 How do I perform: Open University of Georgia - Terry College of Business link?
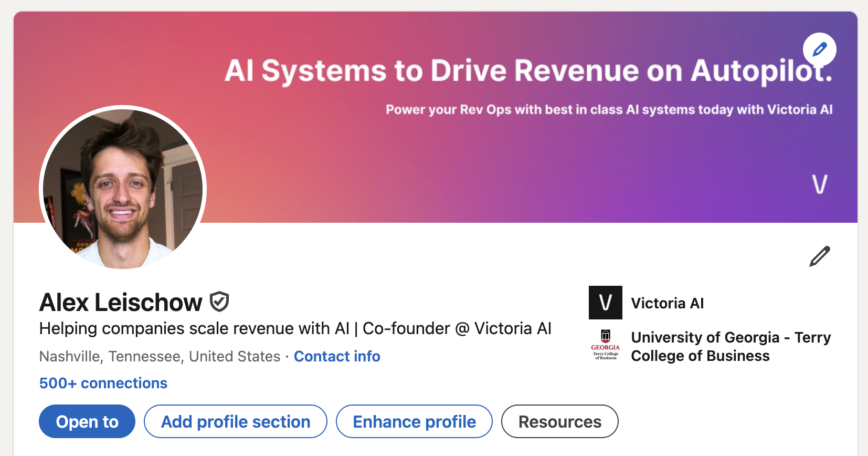pos(731,346)
